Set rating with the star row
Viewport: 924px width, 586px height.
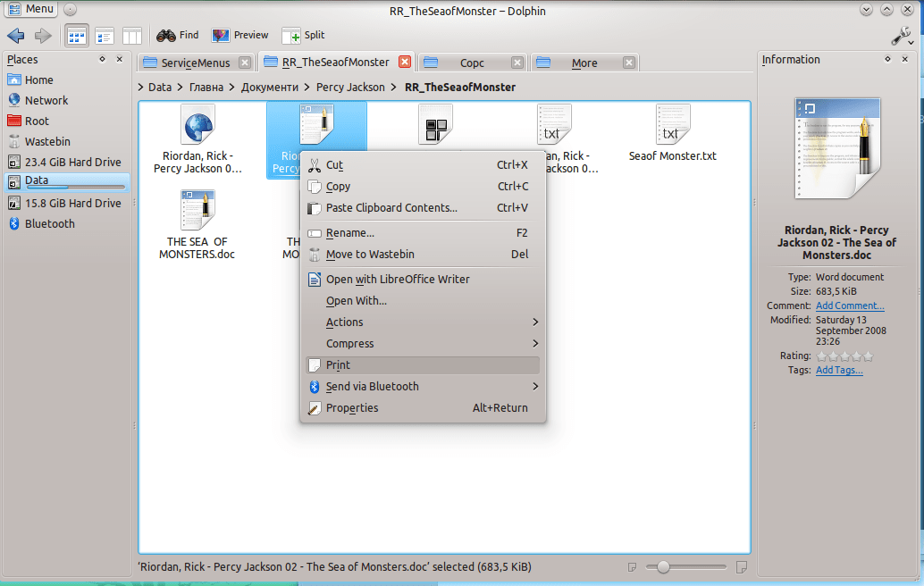pos(844,356)
